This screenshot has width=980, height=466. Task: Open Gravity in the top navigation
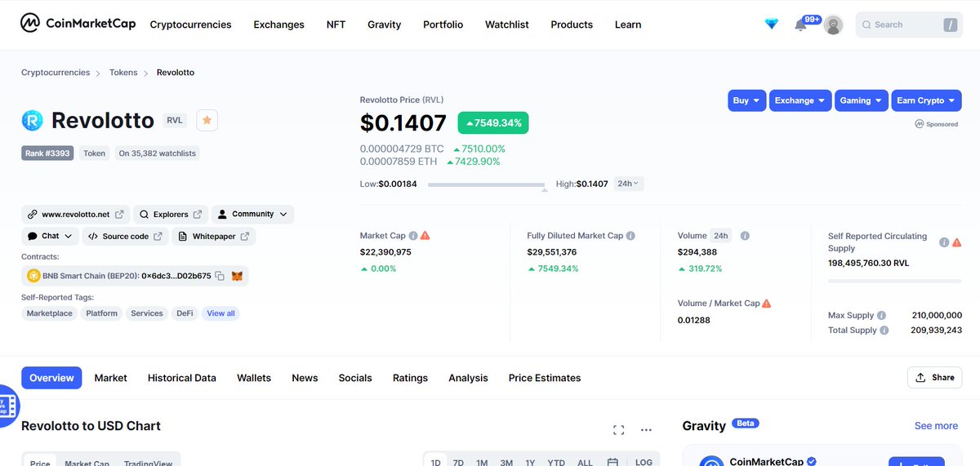384,24
